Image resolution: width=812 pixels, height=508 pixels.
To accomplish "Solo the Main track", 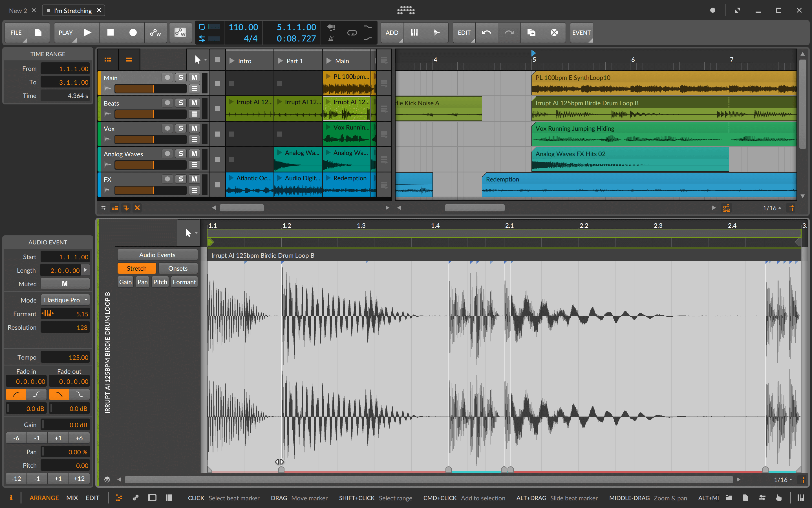I will (x=181, y=78).
